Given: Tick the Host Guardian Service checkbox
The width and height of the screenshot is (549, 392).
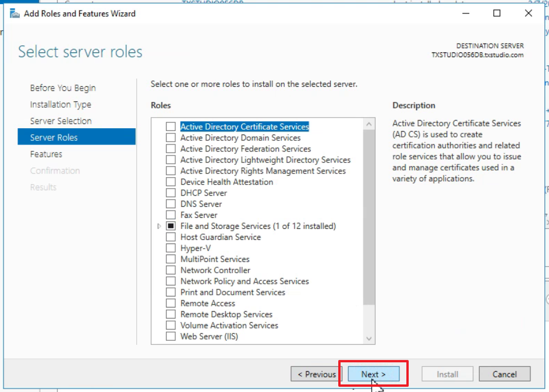Looking at the screenshot, I should click(171, 237).
